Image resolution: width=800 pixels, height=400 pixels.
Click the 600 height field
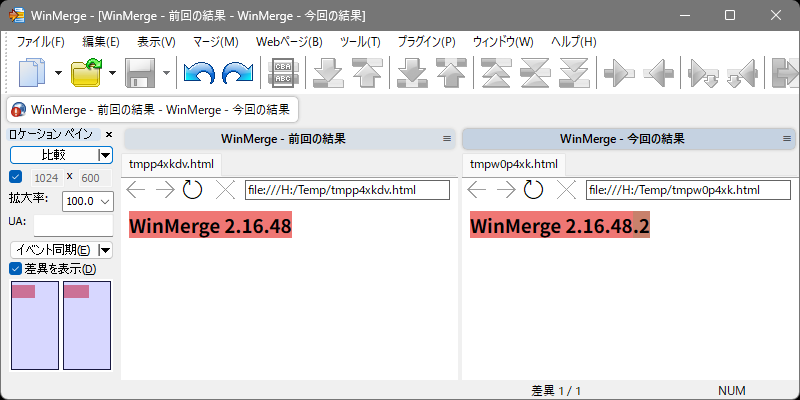pyautogui.click(x=96, y=178)
